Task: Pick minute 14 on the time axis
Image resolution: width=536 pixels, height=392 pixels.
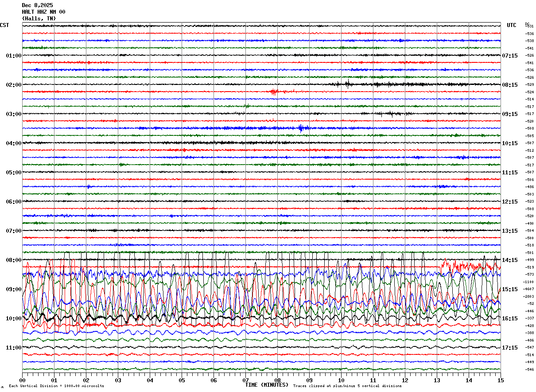Action: (x=469, y=380)
